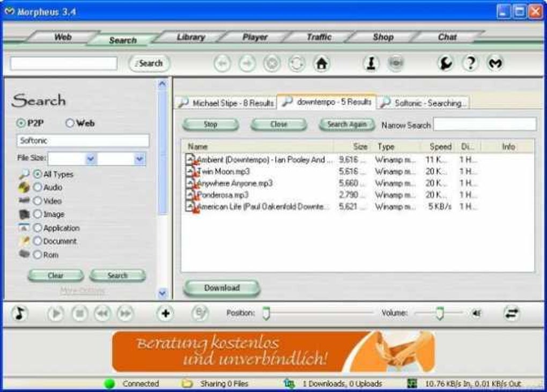Click the swap arrows icon in player bar
547x392 pixels.
coord(512,313)
